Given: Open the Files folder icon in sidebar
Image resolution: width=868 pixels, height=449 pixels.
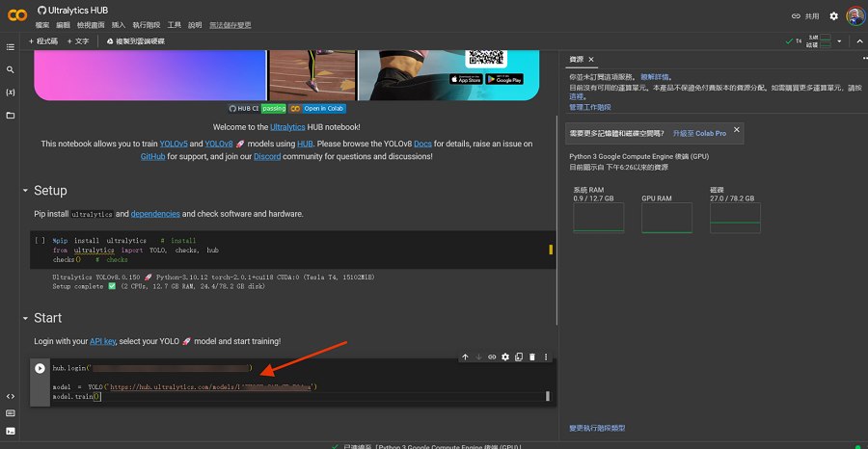Looking at the screenshot, I should (x=11, y=116).
